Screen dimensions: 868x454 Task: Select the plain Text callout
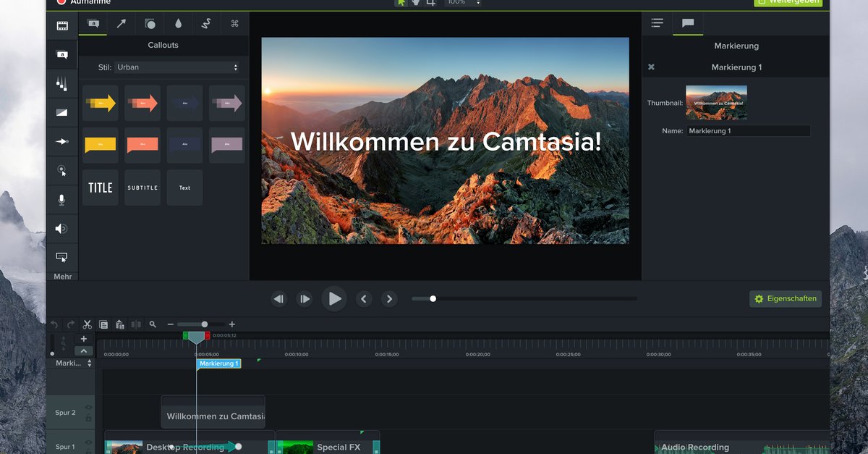pos(184,188)
